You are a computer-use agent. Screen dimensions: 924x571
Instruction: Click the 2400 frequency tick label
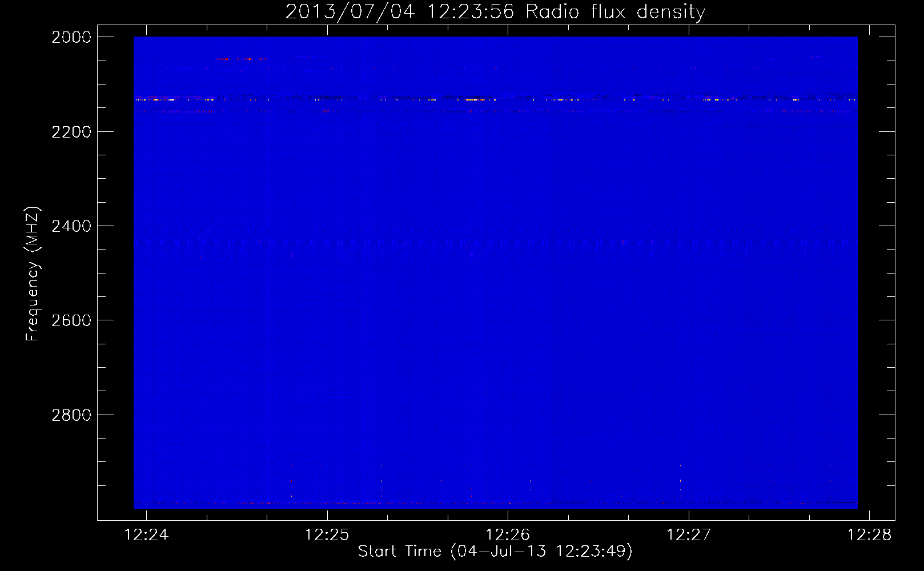71,226
